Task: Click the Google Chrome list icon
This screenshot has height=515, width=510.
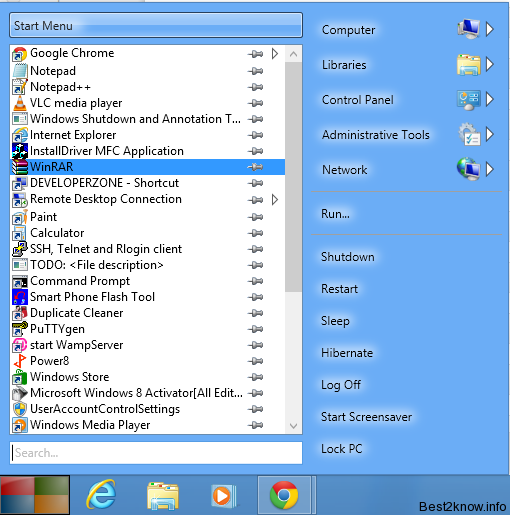Action: pyautogui.click(x=20, y=54)
